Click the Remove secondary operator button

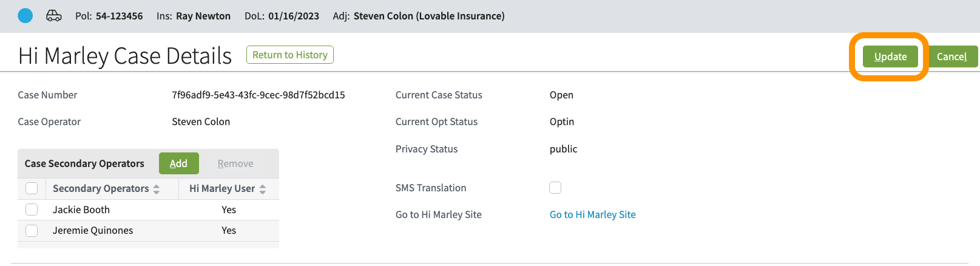[x=235, y=163]
